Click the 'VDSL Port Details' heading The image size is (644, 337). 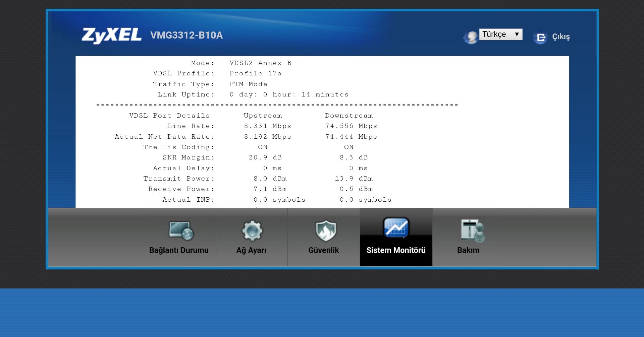coord(169,116)
